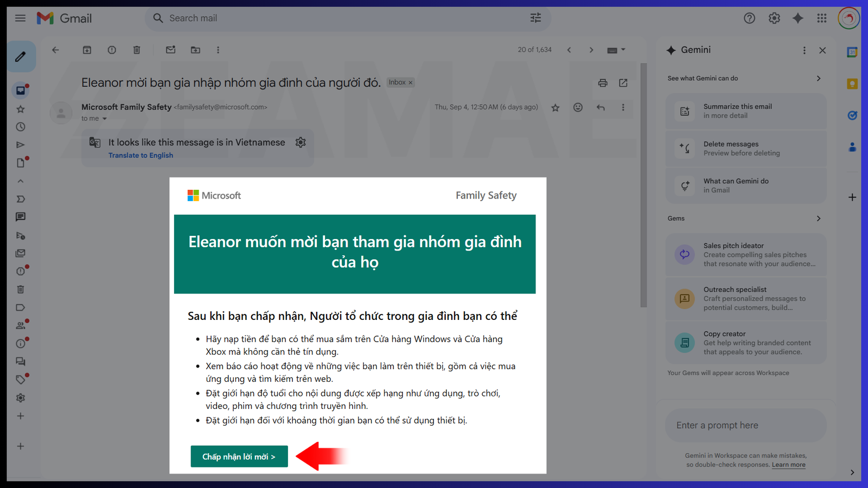The height and width of the screenshot is (488, 868).
Task: Close the Gemini side panel
Action: coord(822,50)
